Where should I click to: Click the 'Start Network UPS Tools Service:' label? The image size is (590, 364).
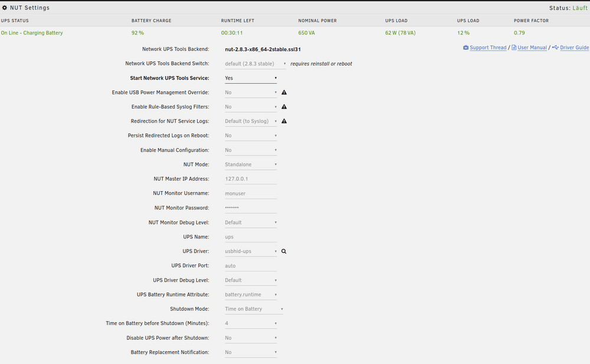pyautogui.click(x=170, y=78)
